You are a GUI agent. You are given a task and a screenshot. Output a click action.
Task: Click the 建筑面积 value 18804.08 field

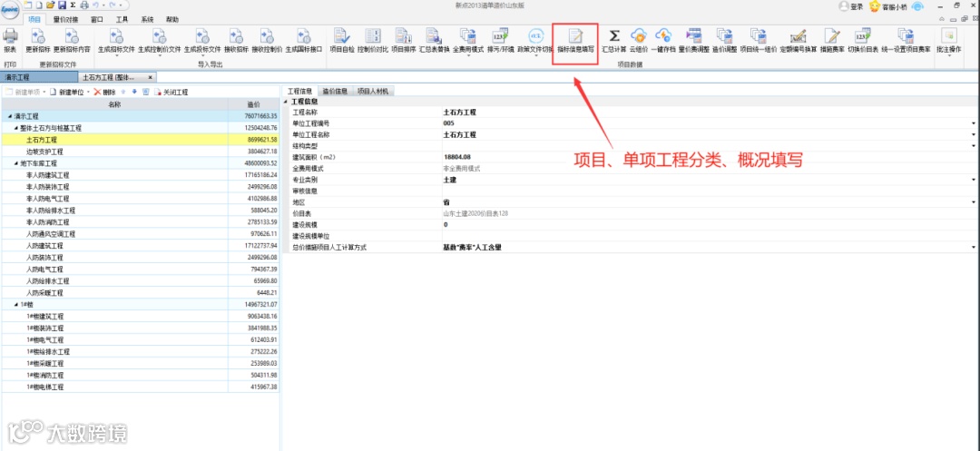[710, 157]
